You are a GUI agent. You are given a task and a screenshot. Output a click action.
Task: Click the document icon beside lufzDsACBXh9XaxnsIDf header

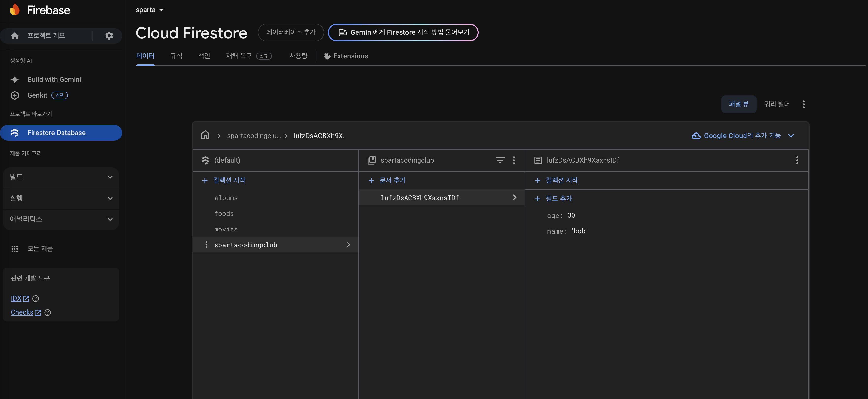(x=538, y=160)
